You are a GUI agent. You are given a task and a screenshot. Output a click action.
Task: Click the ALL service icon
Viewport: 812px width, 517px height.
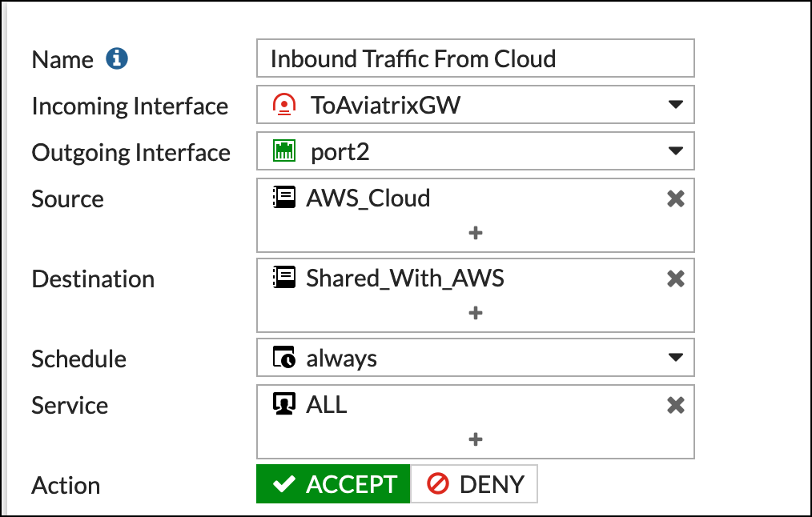point(284,404)
